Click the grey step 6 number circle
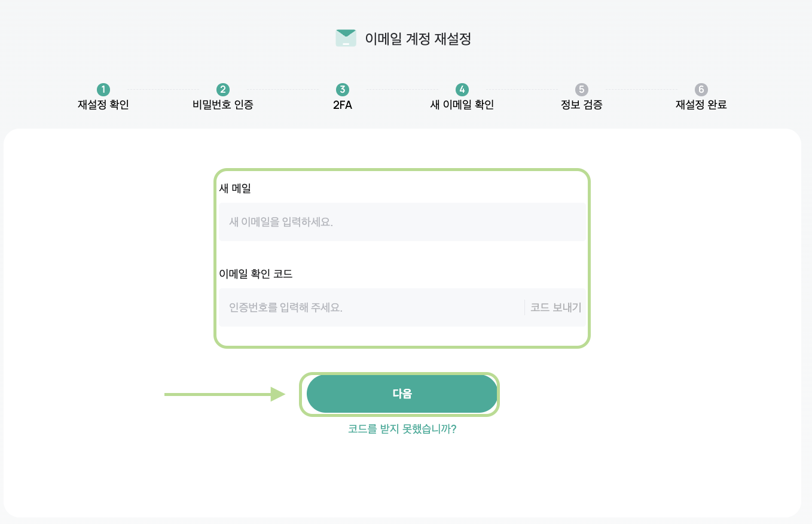 [701, 90]
